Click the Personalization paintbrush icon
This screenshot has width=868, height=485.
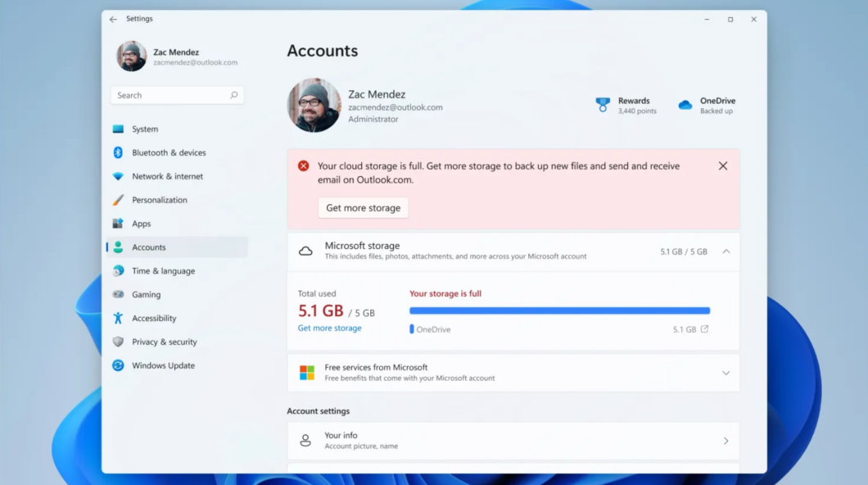pyautogui.click(x=118, y=200)
